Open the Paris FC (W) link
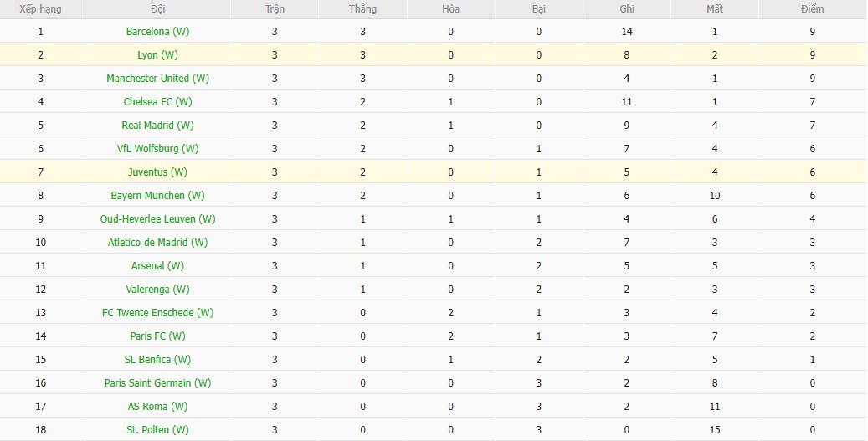 [157, 336]
